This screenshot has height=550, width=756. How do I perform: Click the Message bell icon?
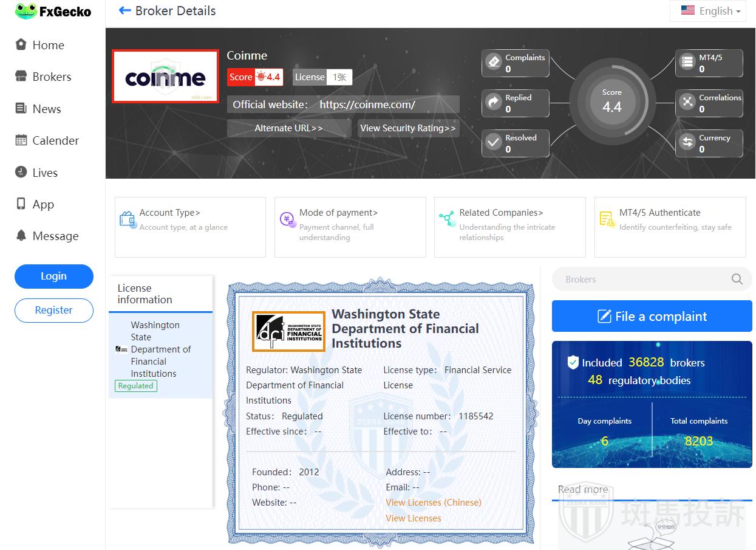[x=21, y=236]
